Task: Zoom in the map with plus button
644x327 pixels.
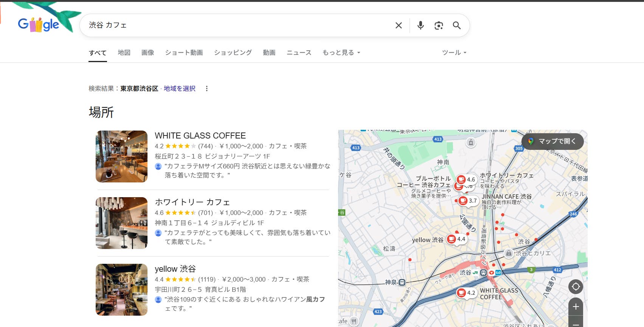Action: [x=576, y=307]
